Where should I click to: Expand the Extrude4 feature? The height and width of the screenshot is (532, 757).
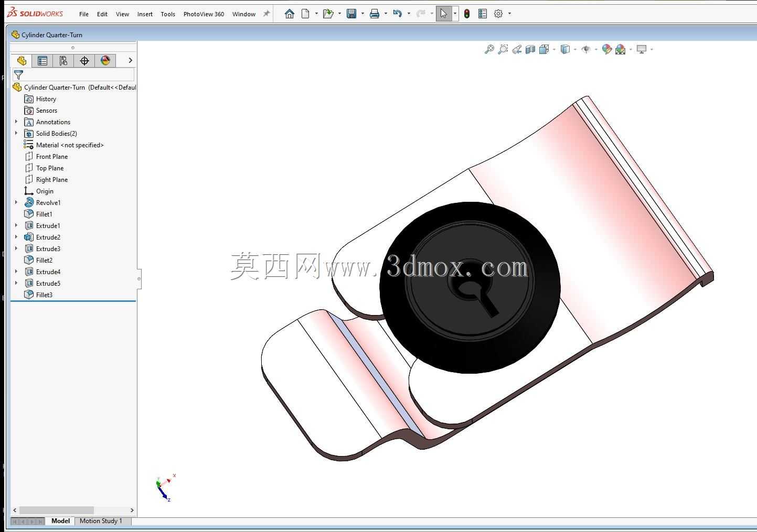[x=16, y=272]
